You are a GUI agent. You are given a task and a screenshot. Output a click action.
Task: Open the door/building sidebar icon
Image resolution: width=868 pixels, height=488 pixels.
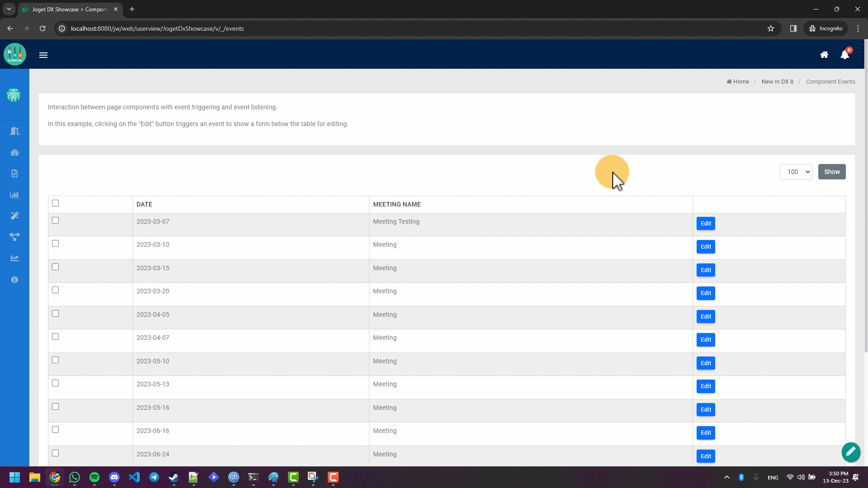coord(14,131)
